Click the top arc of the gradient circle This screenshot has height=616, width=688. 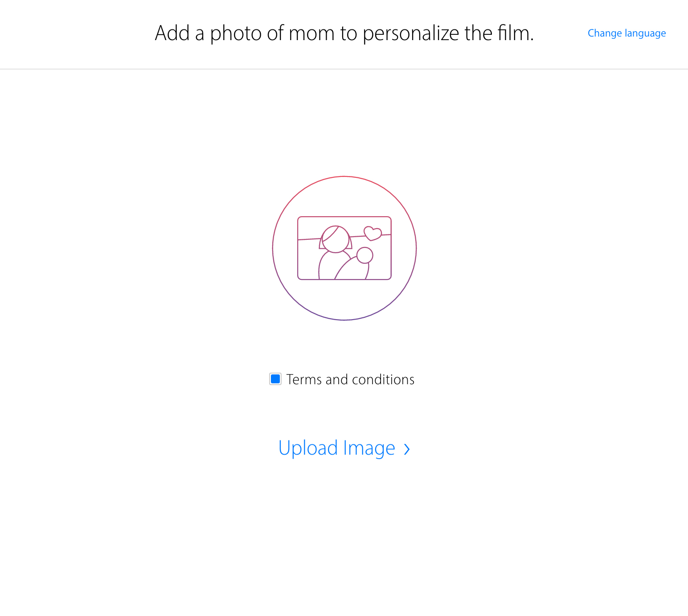click(x=344, y=177)
